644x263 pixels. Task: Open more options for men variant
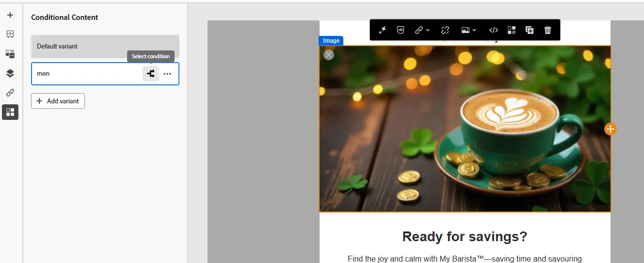[x=167, y=74]
